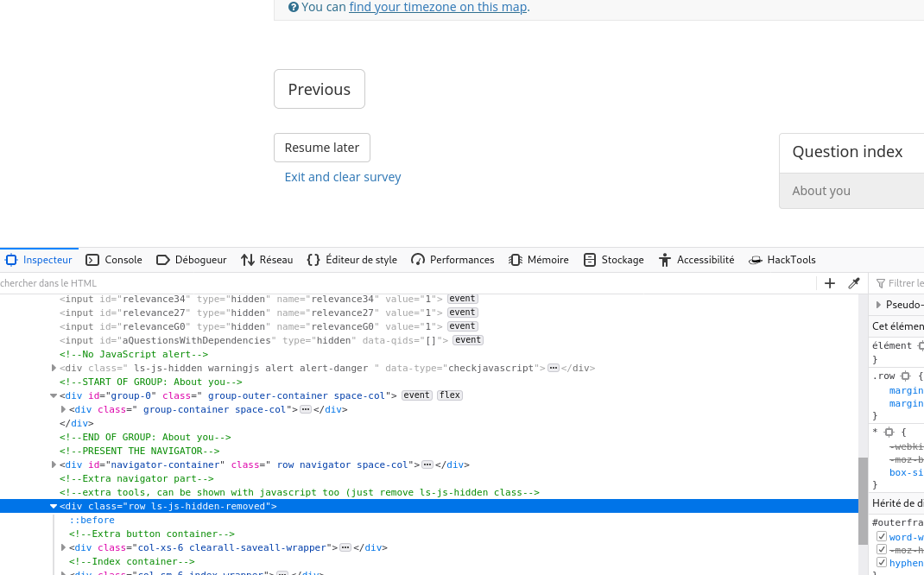Click the create new node plus icon
Image resolution: width=924 pixels, height=575 pixels.
tap(830, 283)
